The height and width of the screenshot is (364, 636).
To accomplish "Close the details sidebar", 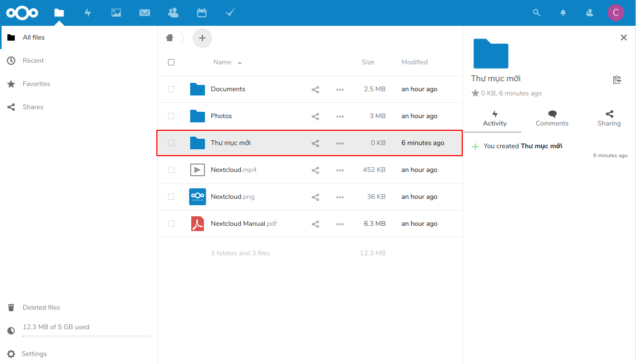I will [624, 37].
